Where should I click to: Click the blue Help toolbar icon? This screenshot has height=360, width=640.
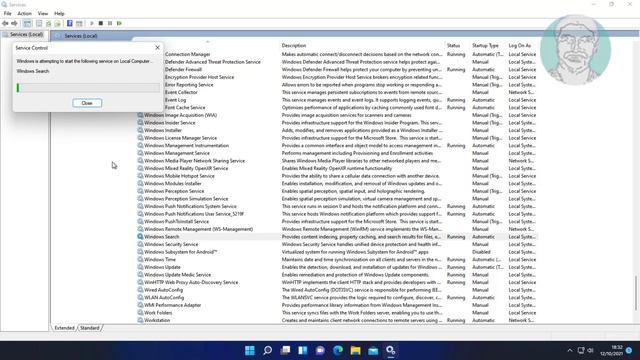(70, 23)
